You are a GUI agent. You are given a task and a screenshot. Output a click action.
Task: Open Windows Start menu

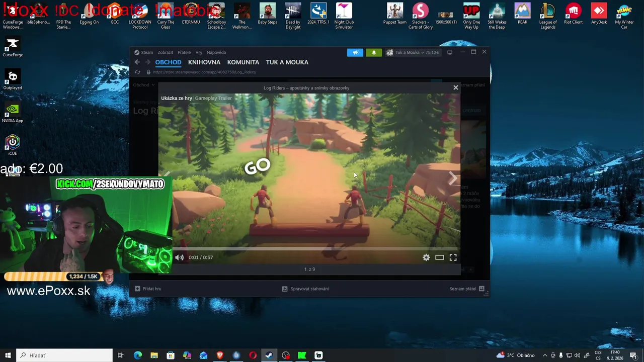click(8, 355)
